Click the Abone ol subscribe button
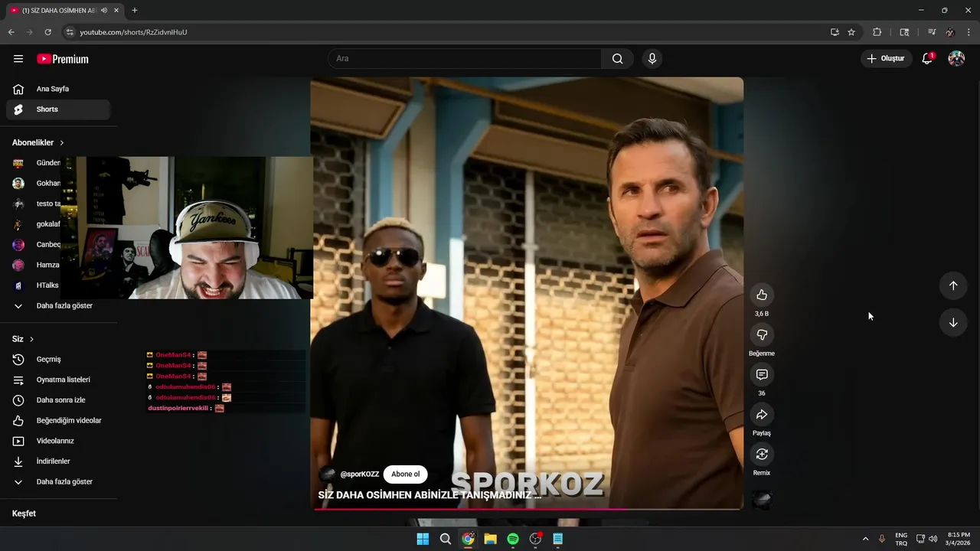 point(405,474)
